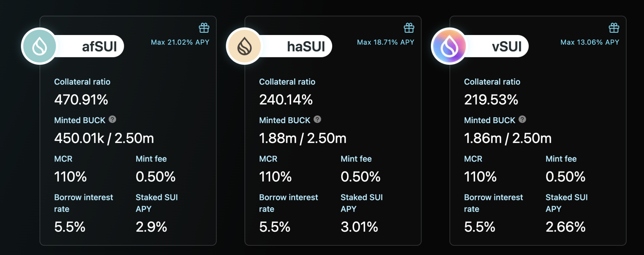Open Minted BUCK help icon for haSUI
Screen dimensions: 644x255
(x=317, y=120)
